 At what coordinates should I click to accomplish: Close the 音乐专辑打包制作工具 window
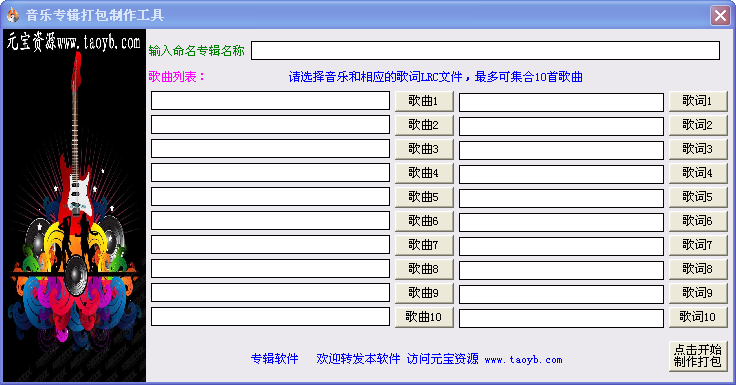click(x=720, y=15)
